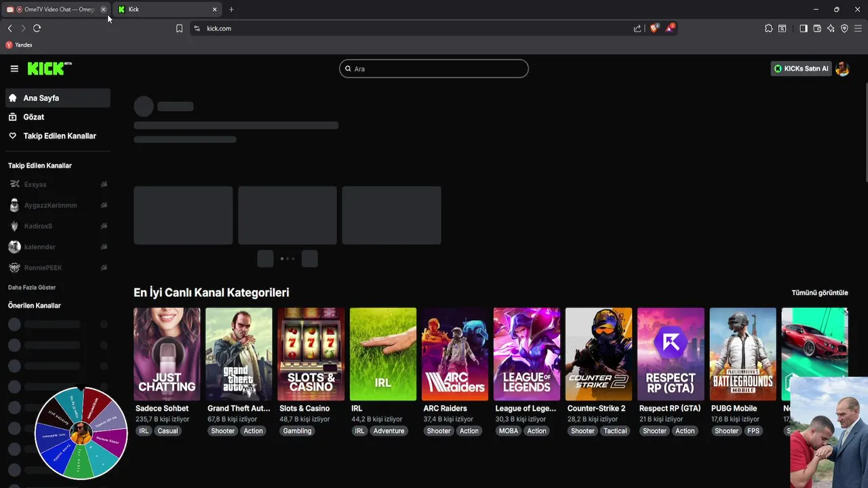Toggle the browser sidebar panel icon

tap(804, 28)
